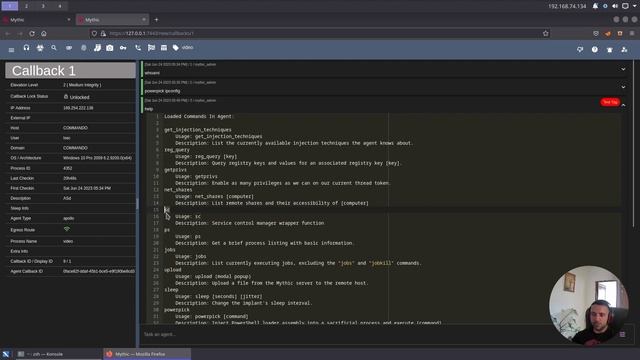640x360 pixels.
Task: Open system tray dropdown arrow
Action: pos(635,6)
